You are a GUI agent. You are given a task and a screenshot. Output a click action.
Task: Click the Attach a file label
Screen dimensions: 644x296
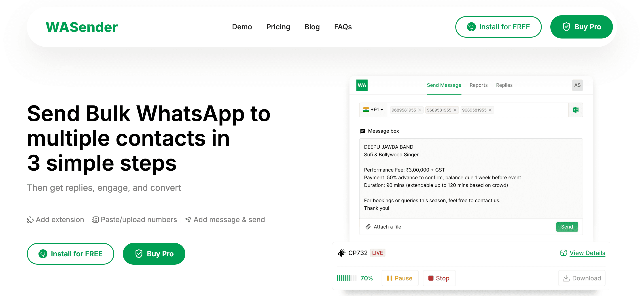coord(387,227)
